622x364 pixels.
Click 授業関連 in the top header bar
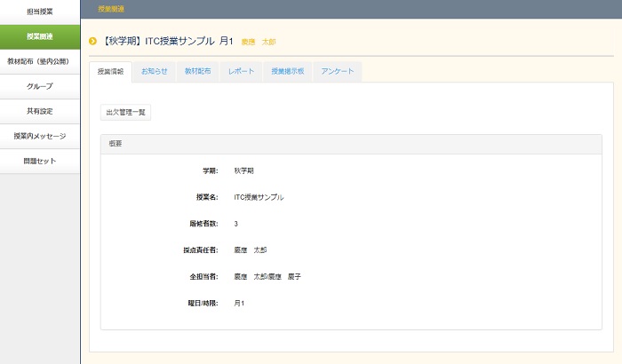(x=111, y=8)
